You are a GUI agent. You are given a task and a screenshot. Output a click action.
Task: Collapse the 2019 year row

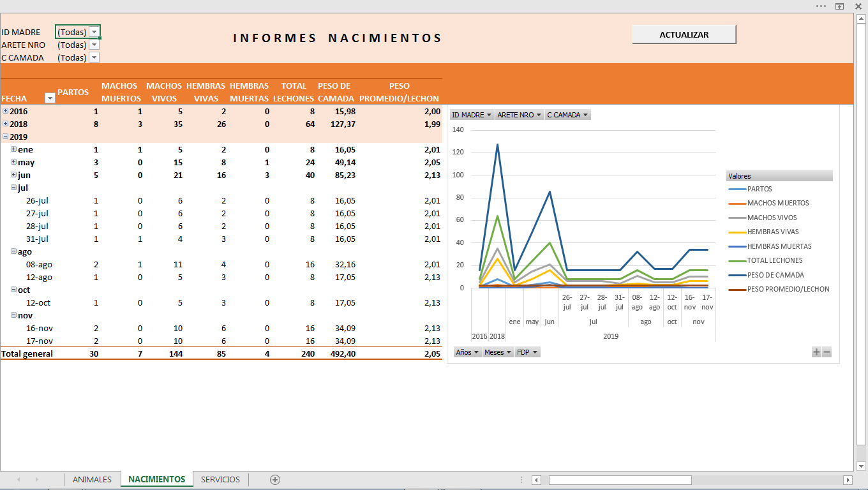[6, 137]
